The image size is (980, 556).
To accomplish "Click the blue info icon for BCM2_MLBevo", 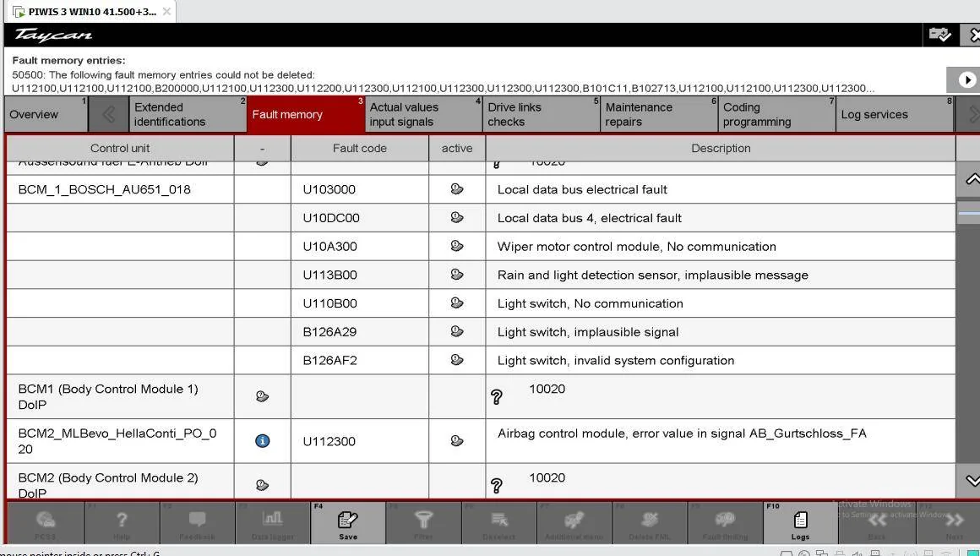I will 263,441.
